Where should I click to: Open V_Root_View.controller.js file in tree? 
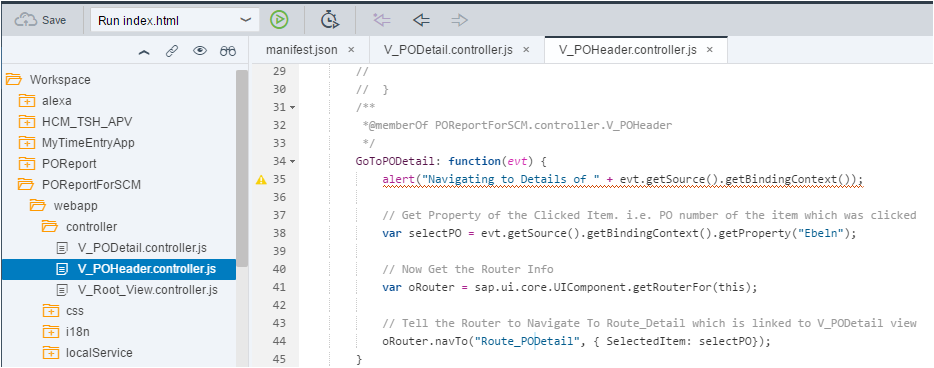147,290
